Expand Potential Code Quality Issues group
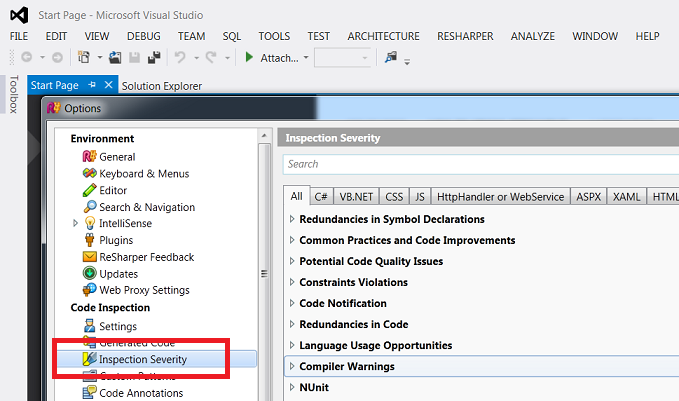Screen dimensions: 679x401 [x=292, y=261]
